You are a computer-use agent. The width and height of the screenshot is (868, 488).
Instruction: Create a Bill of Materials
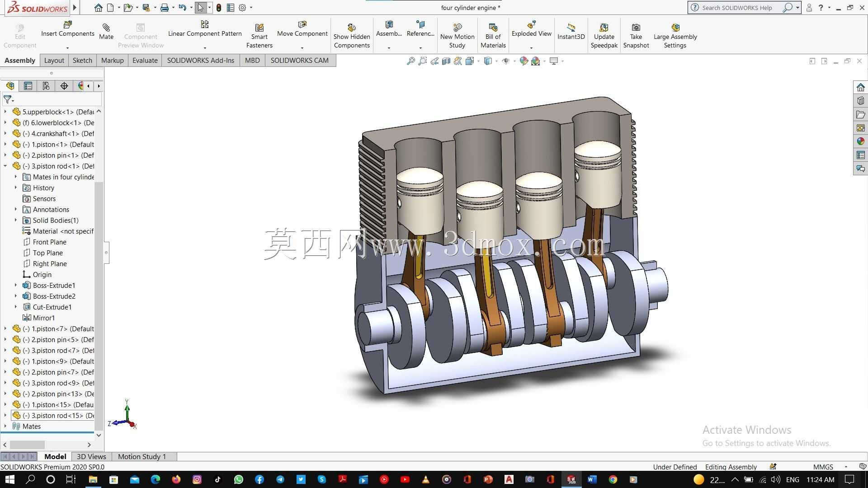point(493,36)
